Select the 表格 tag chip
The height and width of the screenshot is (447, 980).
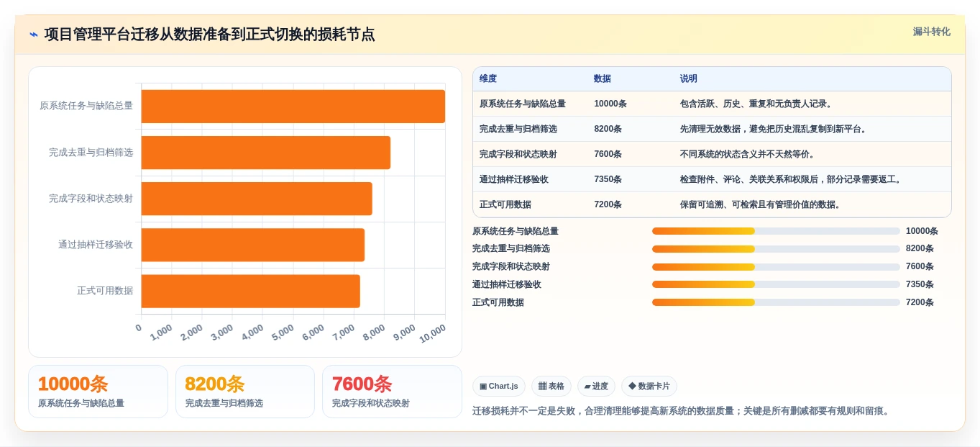pyautogui.click(x=551, y=387)
